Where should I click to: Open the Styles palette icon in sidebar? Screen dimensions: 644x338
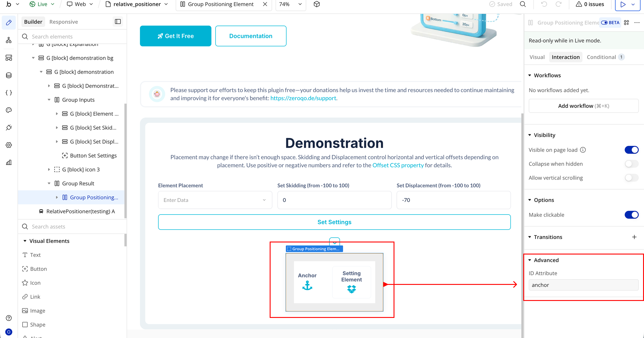pos(9,110)
